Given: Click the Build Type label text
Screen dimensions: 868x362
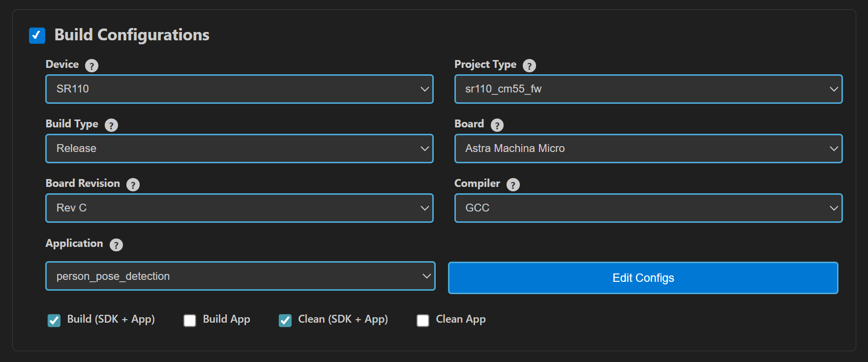Looking at the screenshot, I should (x=72, y=124).
